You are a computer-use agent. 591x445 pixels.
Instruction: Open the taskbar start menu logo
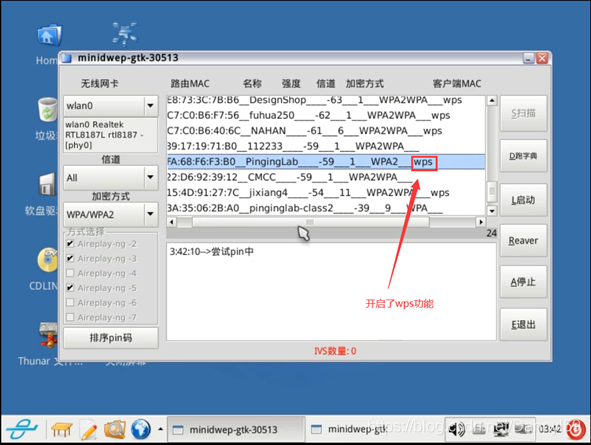coord(21,429)
